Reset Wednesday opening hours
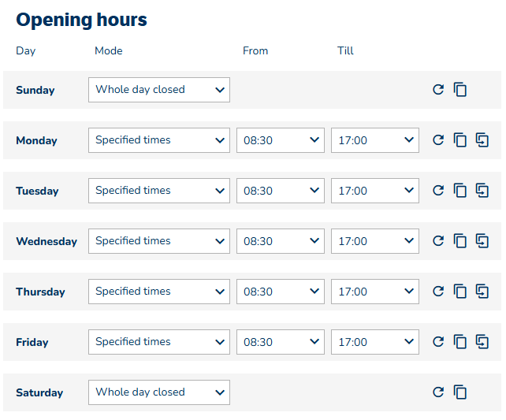Viewport: 506px width, 420px height. click(438, 241)
